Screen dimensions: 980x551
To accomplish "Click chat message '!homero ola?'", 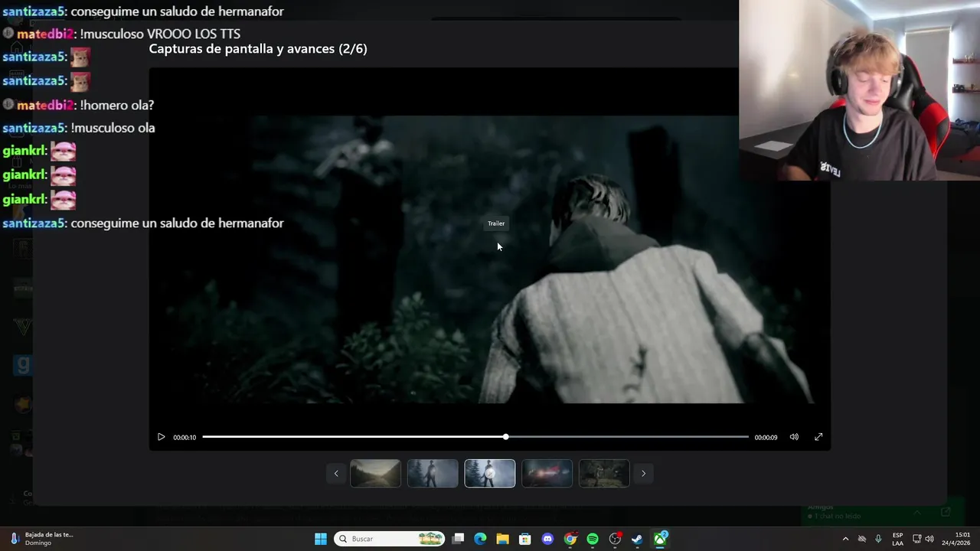I will (x=117, y=105).
